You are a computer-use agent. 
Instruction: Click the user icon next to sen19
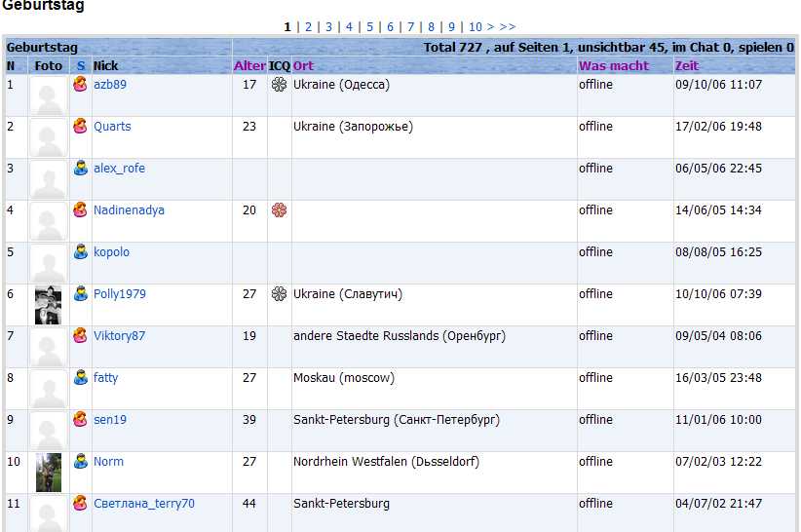point(81,420)
